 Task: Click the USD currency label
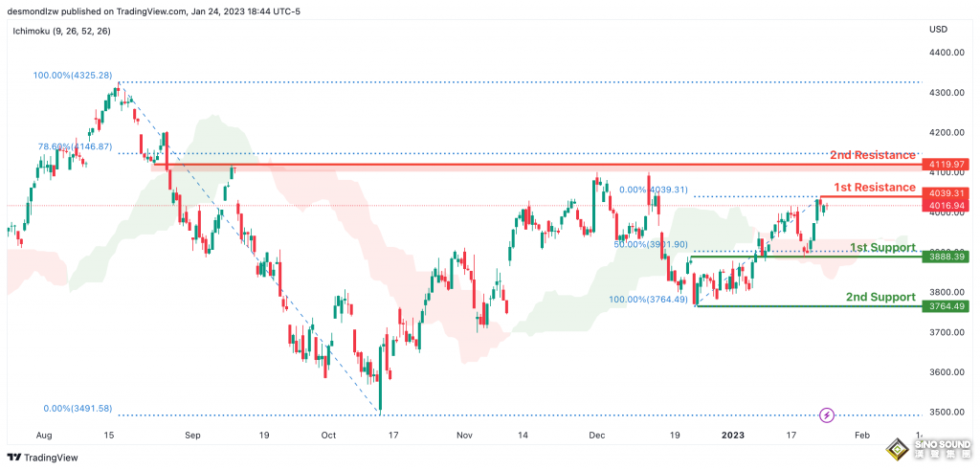click(x=938, y=29)
